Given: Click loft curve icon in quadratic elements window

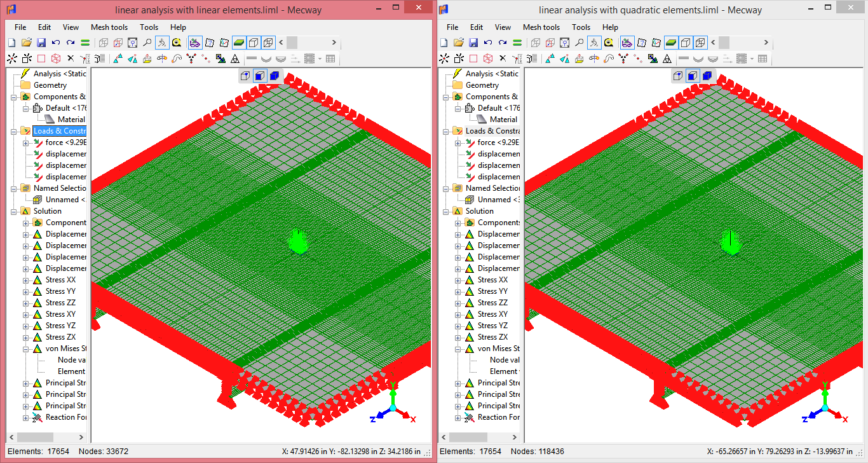Looking at the screenshot, I should click(x=609, y=59).
